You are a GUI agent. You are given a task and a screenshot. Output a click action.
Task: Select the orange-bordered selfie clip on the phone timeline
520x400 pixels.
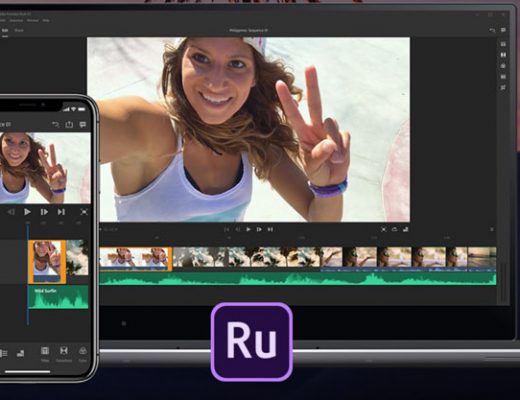point(47,262)
